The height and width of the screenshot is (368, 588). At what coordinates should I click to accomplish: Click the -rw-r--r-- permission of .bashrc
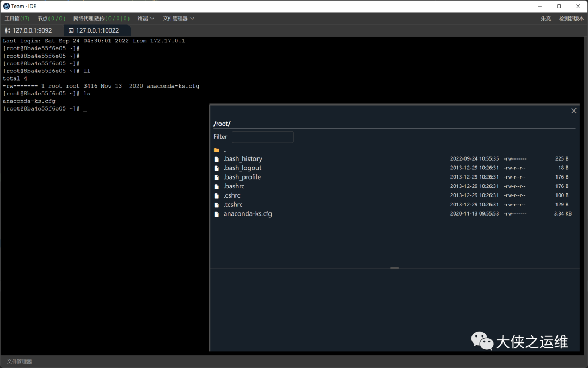click(x=514, y=186)
